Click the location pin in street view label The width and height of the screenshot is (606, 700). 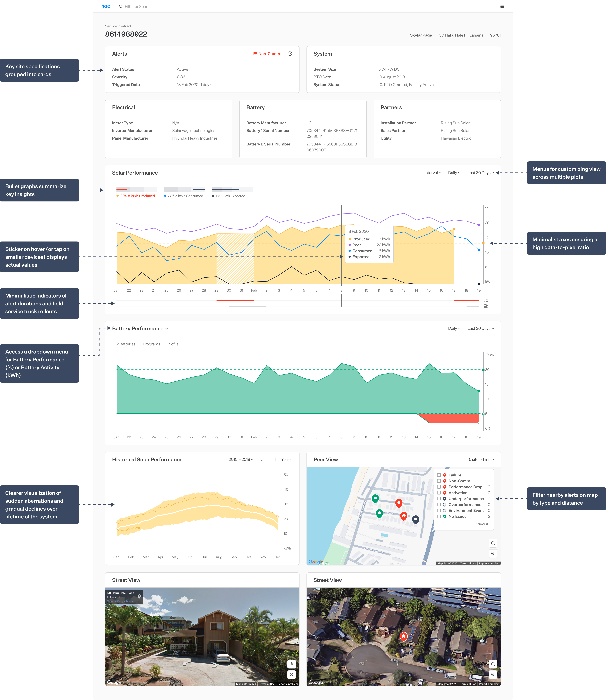point(139,597)
